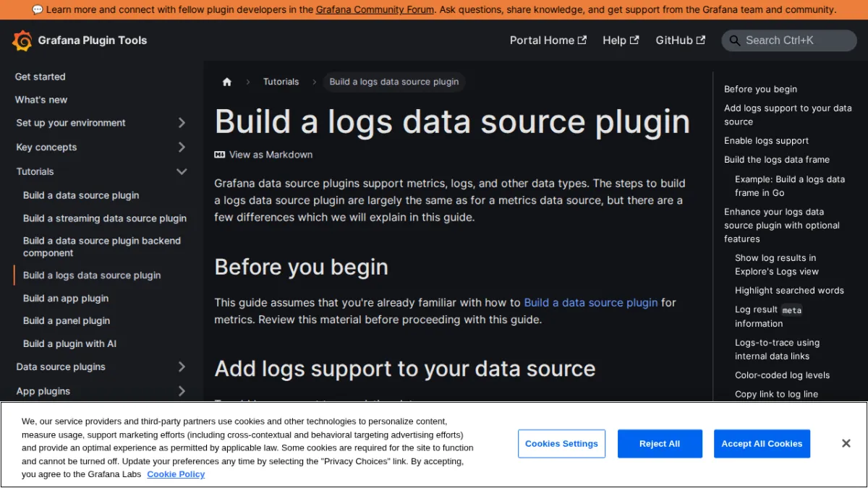Open the Cookie Policy link
The width and height of the screenshot is (868, 488).
tap(176, 474)
